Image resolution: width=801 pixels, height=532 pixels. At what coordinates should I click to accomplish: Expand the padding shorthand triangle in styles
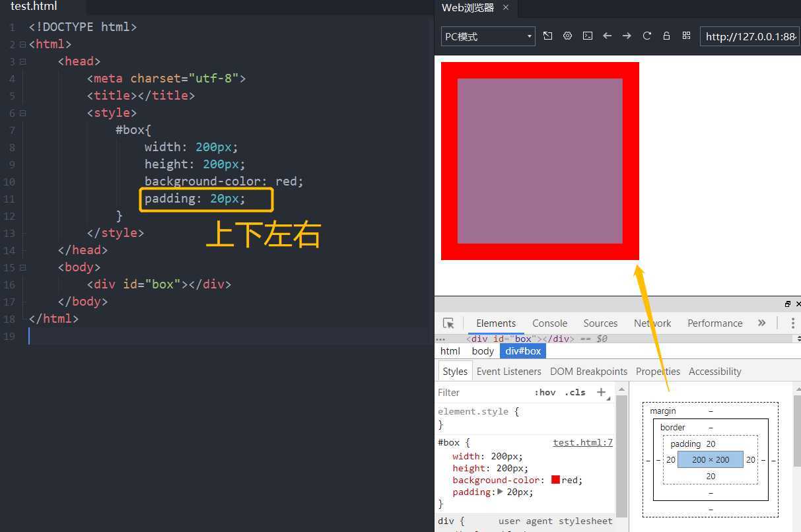pyautogui.click(x=500, y=492)
